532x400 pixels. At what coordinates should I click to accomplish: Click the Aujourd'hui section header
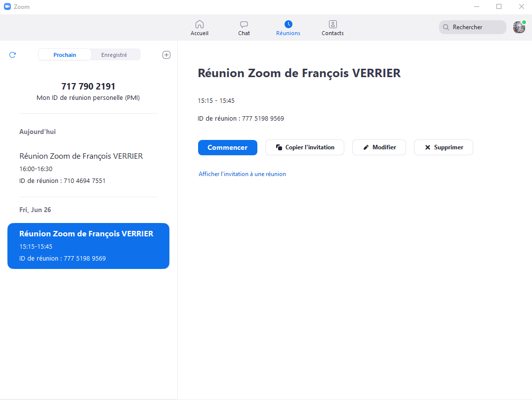click(x=38, y=132)
